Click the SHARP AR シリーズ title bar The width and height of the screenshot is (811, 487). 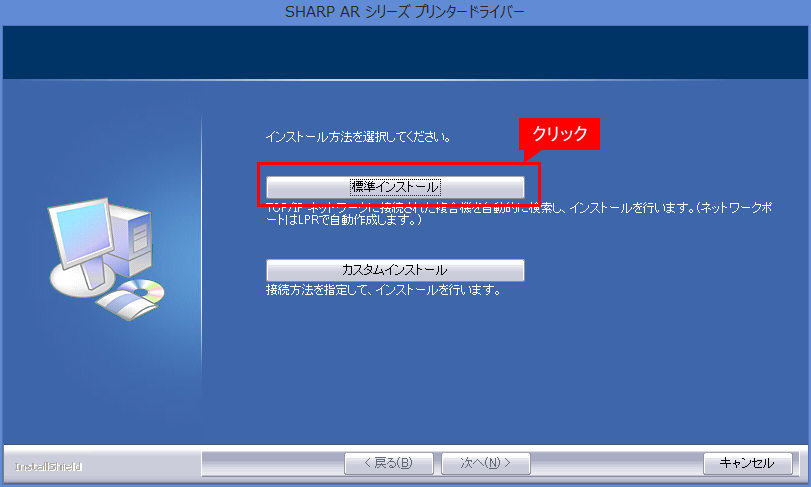405,11
